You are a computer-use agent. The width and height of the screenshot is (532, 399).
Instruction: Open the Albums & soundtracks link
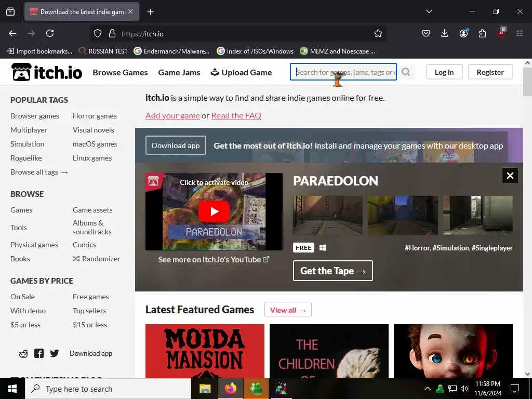(x=92, y=228)
